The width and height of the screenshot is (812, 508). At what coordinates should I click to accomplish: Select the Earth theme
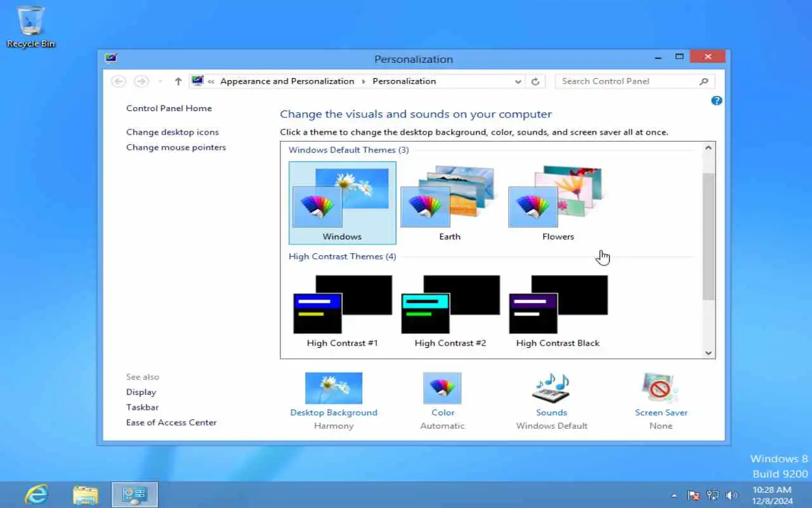[450, 203]
